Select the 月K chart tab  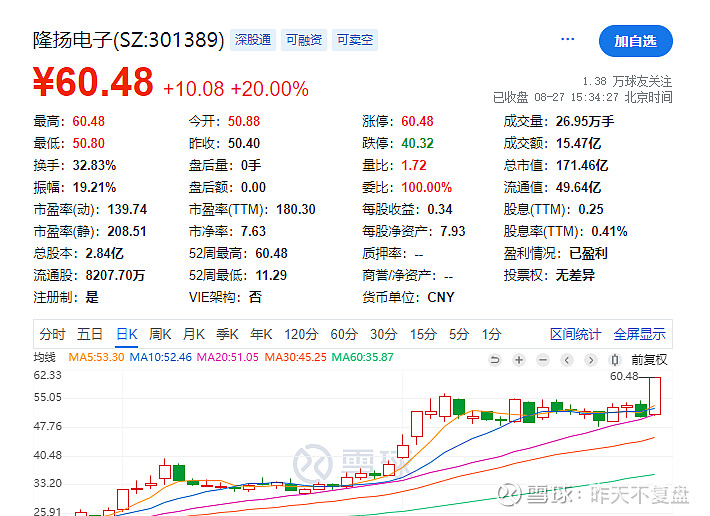(x=194, y=334)
